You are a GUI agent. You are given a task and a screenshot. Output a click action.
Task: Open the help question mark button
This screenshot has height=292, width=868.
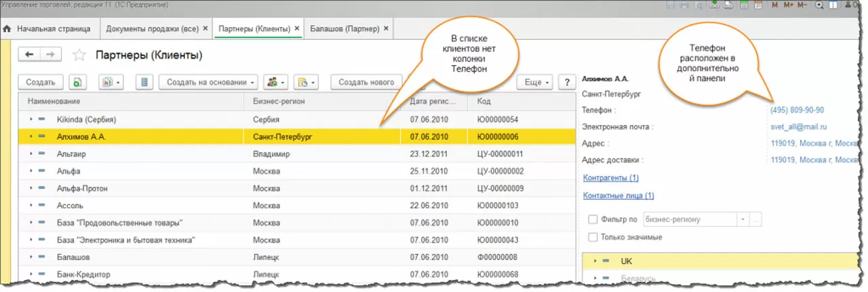point(567,82)
